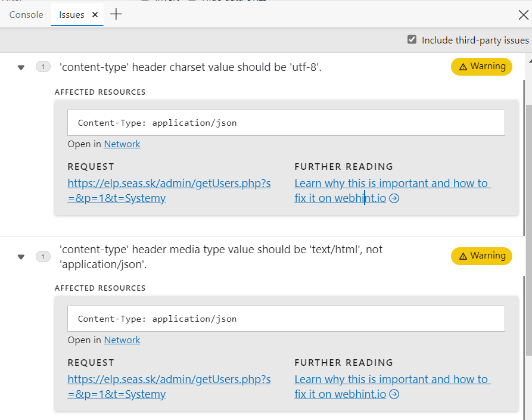The height and width of the screenshot is (420, 532).
Task: Click the media type issue title text
Action: [221, 257]
